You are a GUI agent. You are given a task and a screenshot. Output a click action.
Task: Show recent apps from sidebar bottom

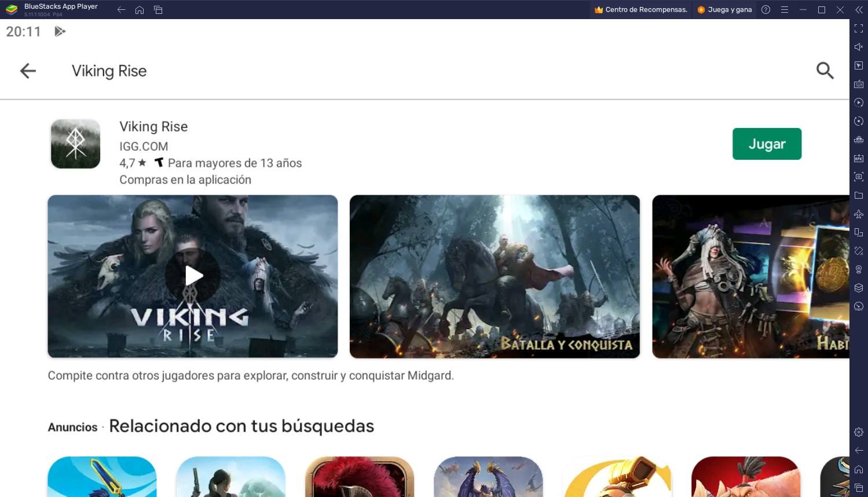pyautogui.click(x=859, y=488)
